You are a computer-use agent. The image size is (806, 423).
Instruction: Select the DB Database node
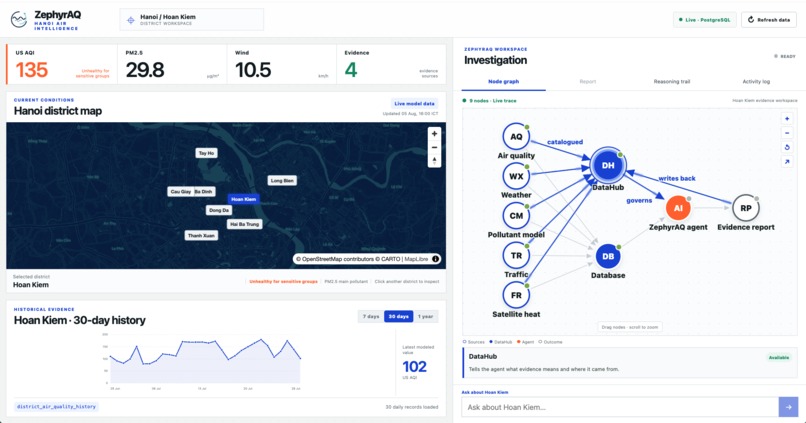(x=608, y=256)
